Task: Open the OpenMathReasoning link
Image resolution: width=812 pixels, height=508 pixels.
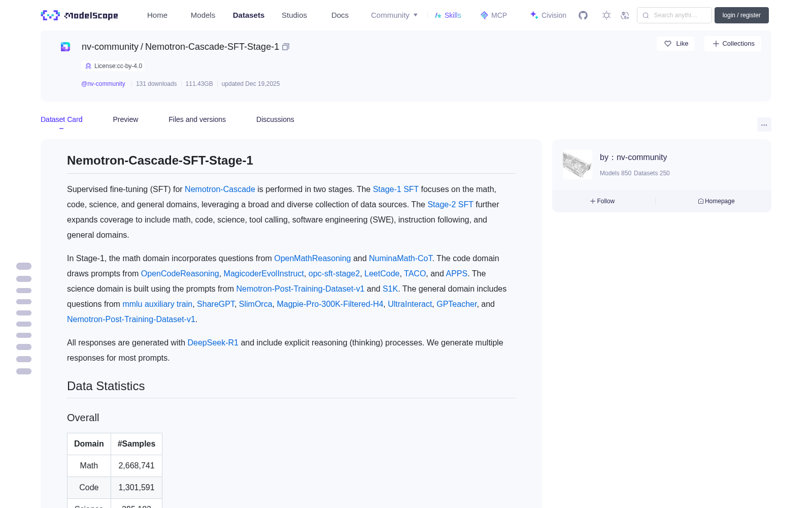Action: (312, 258)
